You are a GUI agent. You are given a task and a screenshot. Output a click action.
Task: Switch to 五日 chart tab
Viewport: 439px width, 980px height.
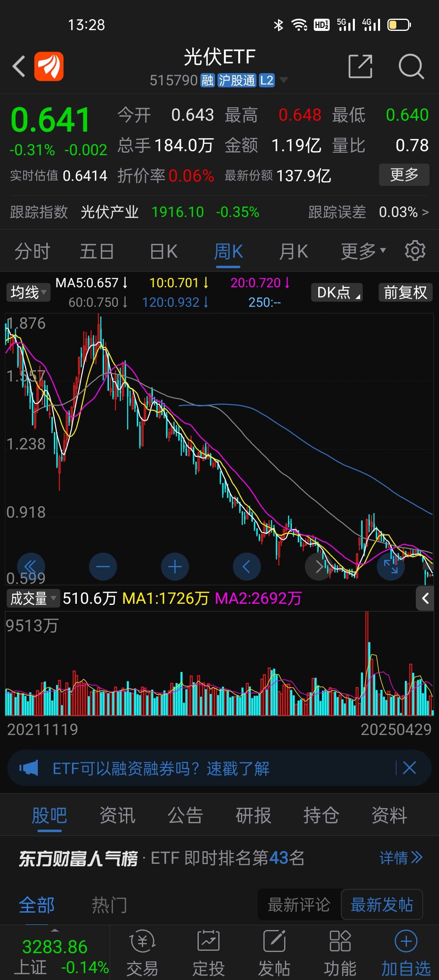(97, 251)
